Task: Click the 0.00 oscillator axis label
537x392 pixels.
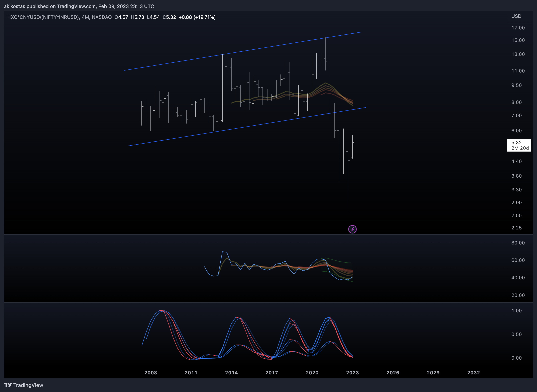Action: click(517, 358)
